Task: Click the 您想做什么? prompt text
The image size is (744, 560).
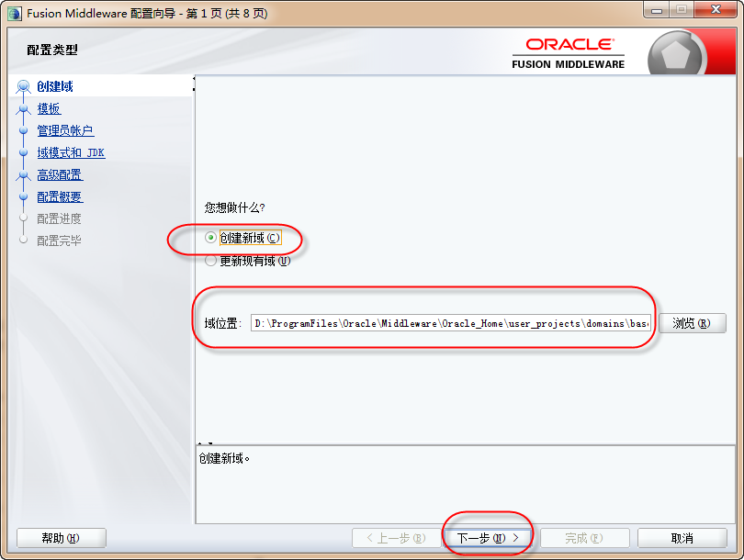Action: click(x=235, y=207)
